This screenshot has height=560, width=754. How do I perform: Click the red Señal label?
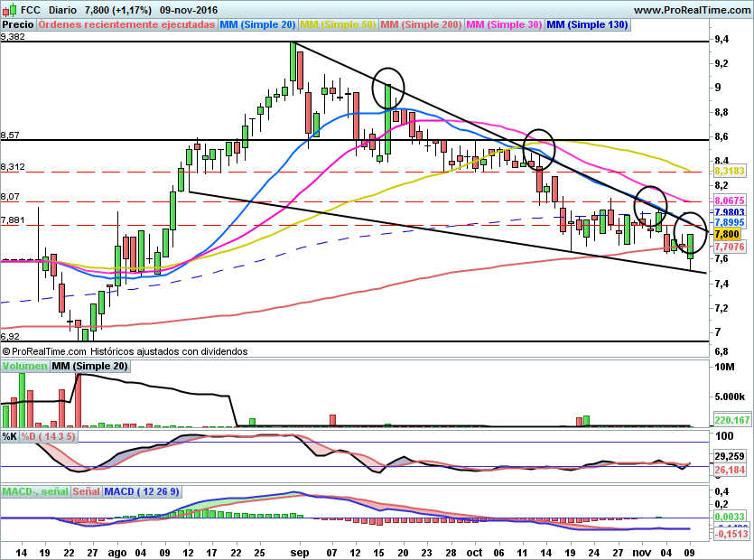pyautogui.click(x=87, y=491)
